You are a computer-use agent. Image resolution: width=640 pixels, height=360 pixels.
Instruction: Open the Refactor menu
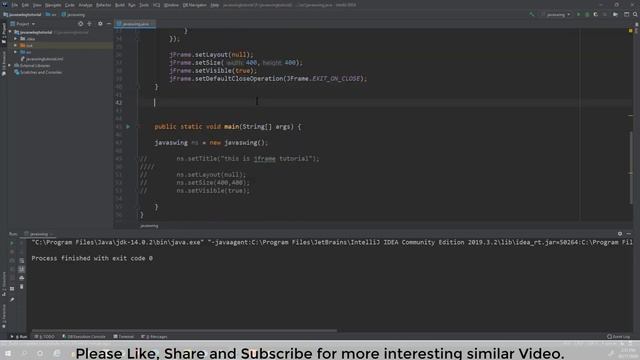pos(104,5)
